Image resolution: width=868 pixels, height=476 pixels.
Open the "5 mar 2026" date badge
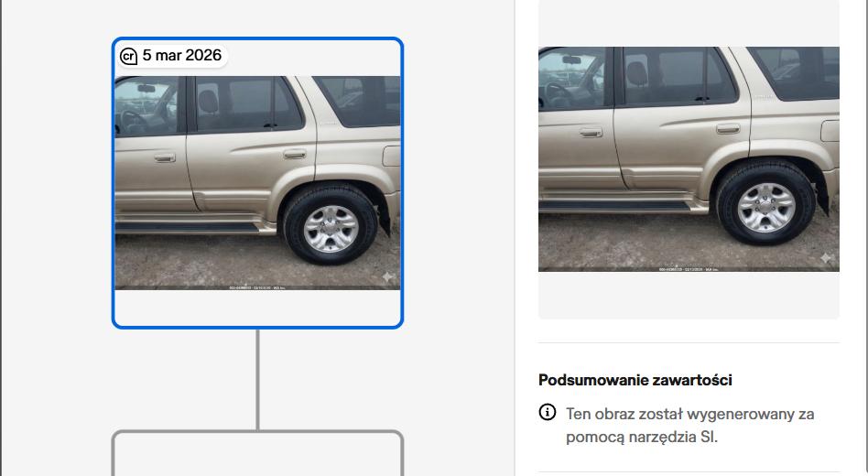point(172,55)
